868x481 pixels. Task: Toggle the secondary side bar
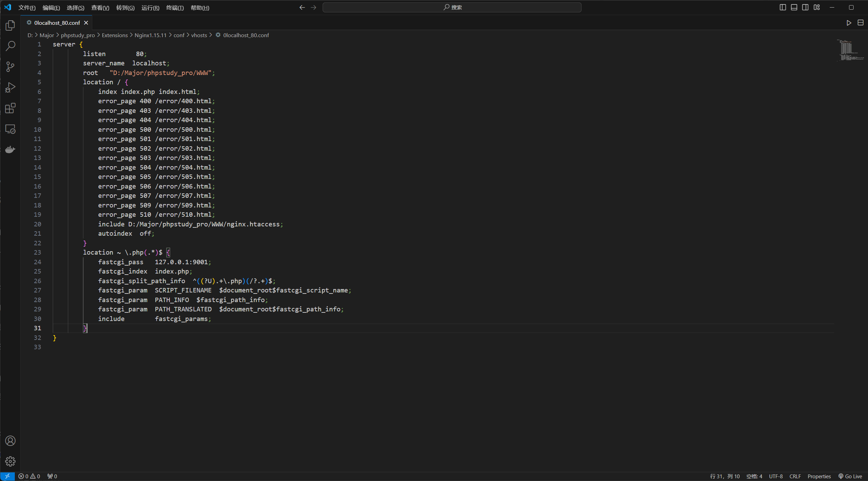point(805,7)
